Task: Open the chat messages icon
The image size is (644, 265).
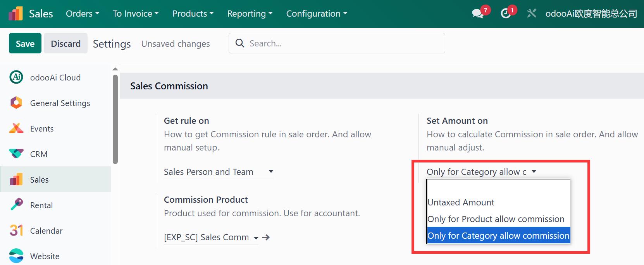Action: [x=478, y=14]
